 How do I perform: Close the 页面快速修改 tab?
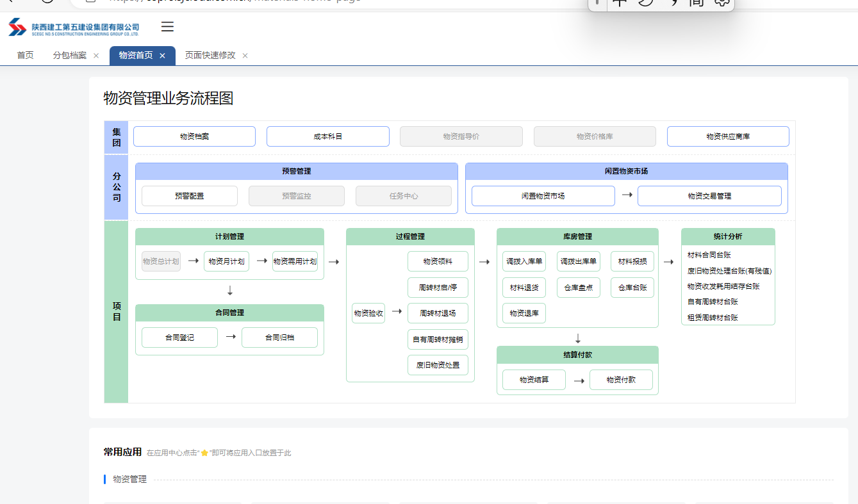245,56
